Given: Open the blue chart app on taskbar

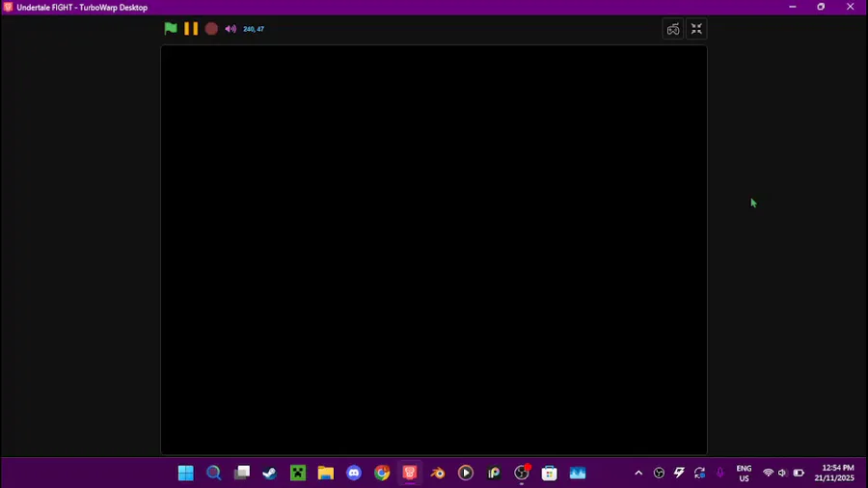Looking at the screenshot, I should tap(578, 474).
